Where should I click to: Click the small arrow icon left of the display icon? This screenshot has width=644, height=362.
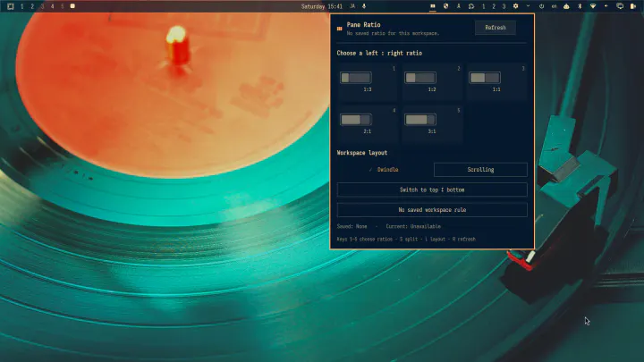point(606,6)
